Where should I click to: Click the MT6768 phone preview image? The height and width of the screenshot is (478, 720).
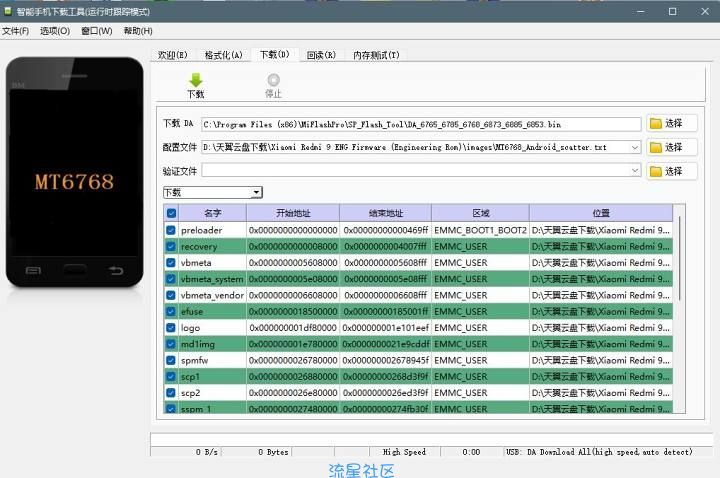(x=74, y=173)
